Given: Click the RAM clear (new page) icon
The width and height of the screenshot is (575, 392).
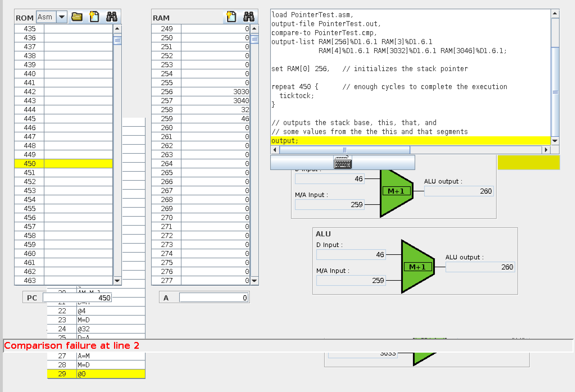Looking at the screenshot, I should [231, 17].
